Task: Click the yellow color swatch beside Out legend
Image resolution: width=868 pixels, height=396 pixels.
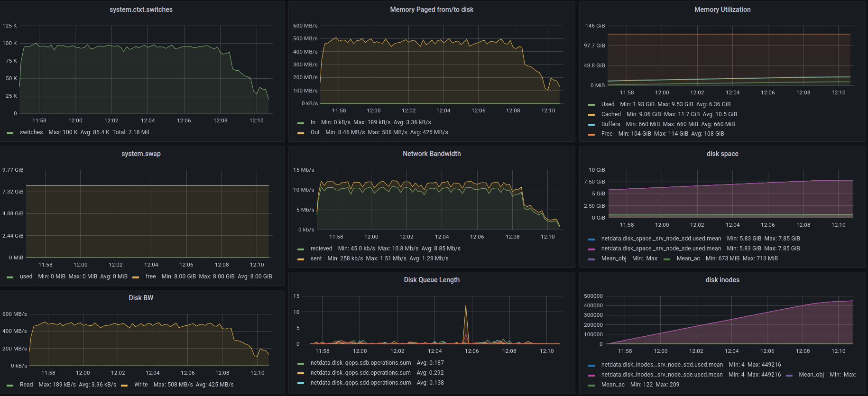Action: pos(300,133)
